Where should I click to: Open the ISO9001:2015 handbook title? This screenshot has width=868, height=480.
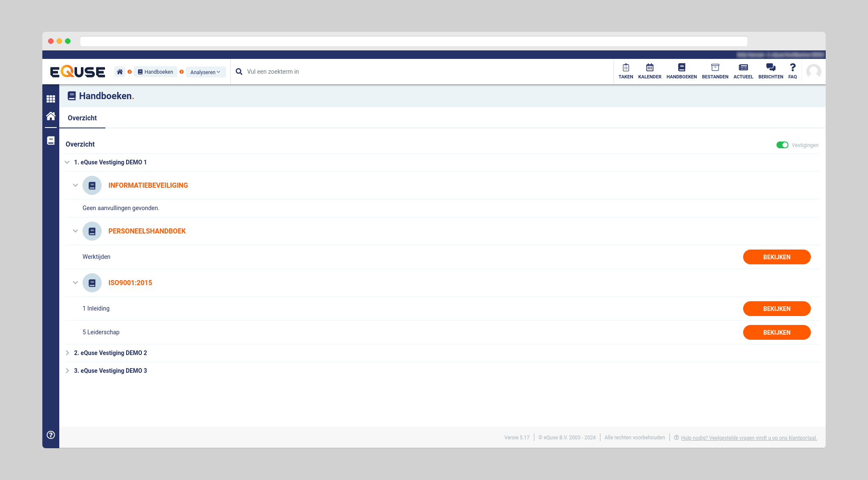pos(130,283)
